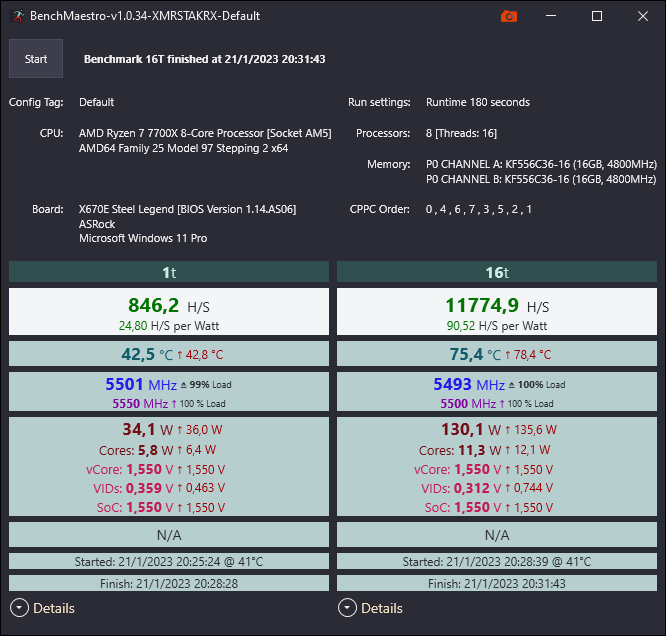The image size is (666, 636).
Task: Click the Cores 11,3 W line
Action: tap(485, 450)
